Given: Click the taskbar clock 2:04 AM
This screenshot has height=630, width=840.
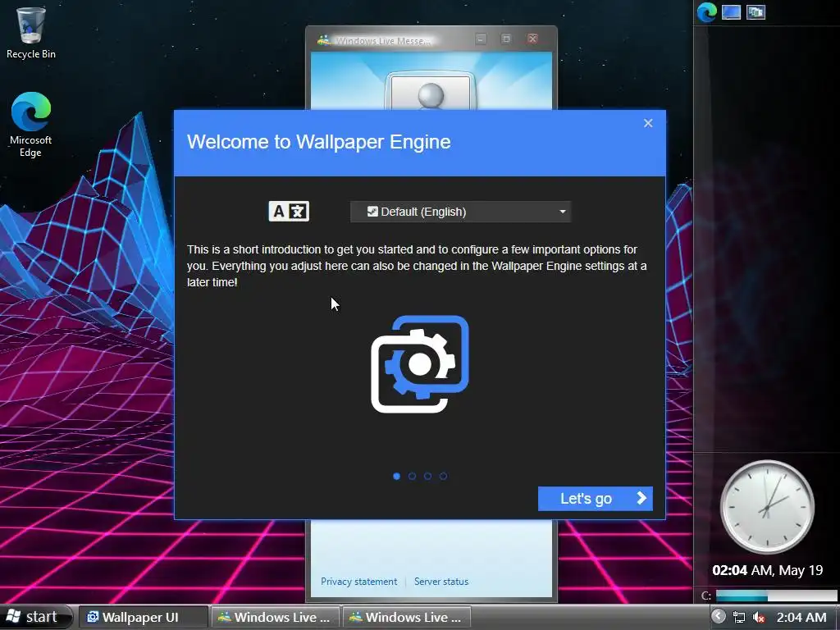Looking at the screenshot, I should [801, 617].
